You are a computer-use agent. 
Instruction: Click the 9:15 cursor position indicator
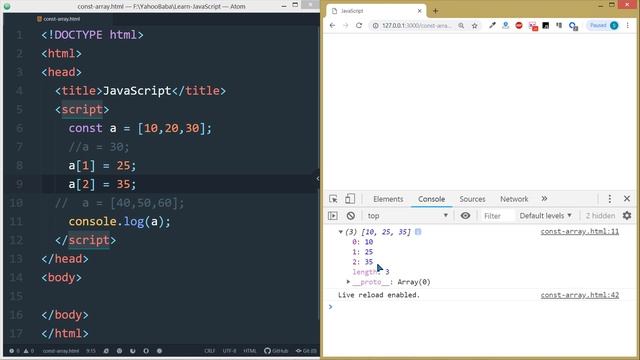[x=91, y=351]
